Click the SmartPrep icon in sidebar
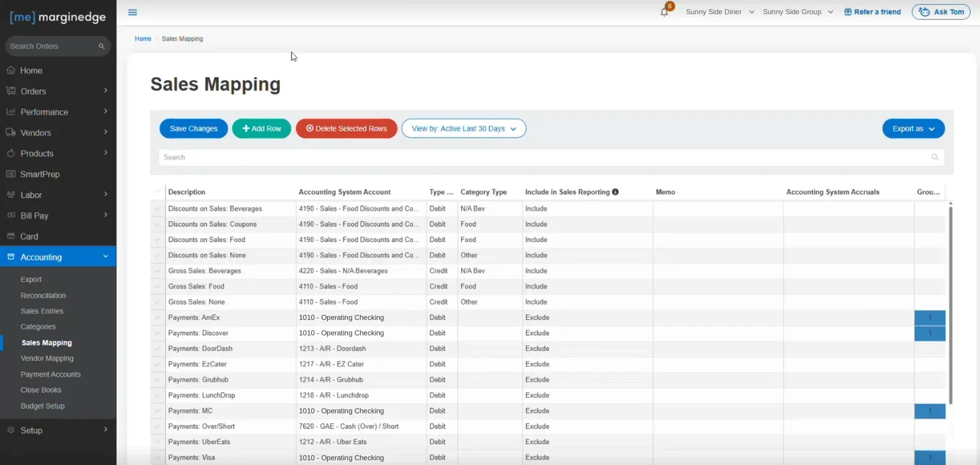 point(11,174)
